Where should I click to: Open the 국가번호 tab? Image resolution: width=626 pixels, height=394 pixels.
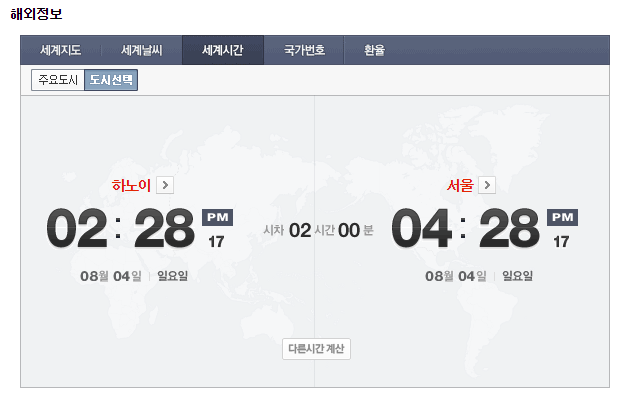[x=304, y=50]
